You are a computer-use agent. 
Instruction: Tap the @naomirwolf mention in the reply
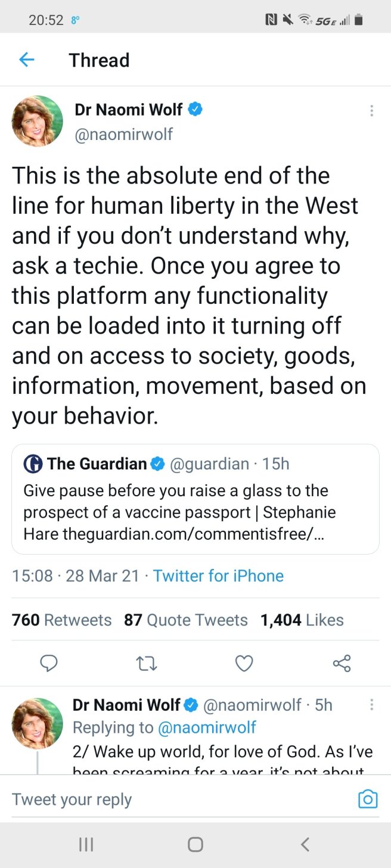pos(206,727)
